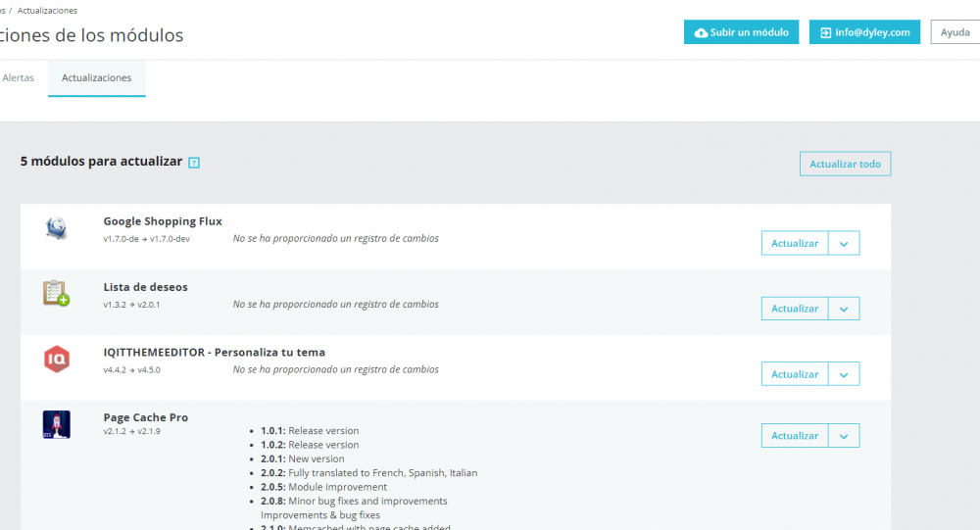
Task: Click changelog entry 2.0.1 New version
Action: point(303,458)
